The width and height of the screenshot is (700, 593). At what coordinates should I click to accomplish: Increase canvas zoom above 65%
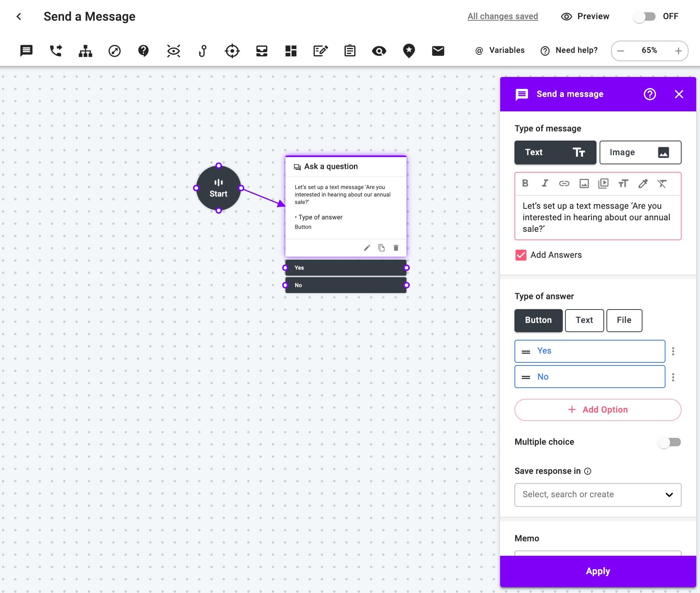[678, 51]
